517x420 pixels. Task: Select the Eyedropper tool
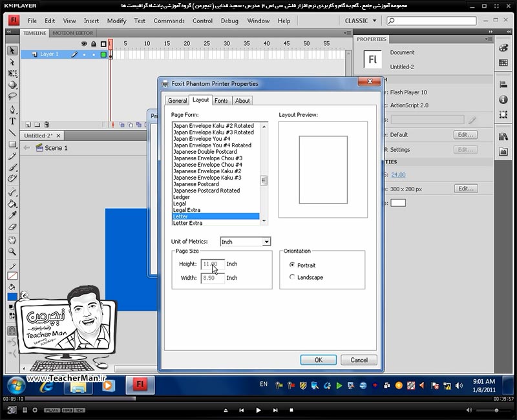(x=12, y=215)
